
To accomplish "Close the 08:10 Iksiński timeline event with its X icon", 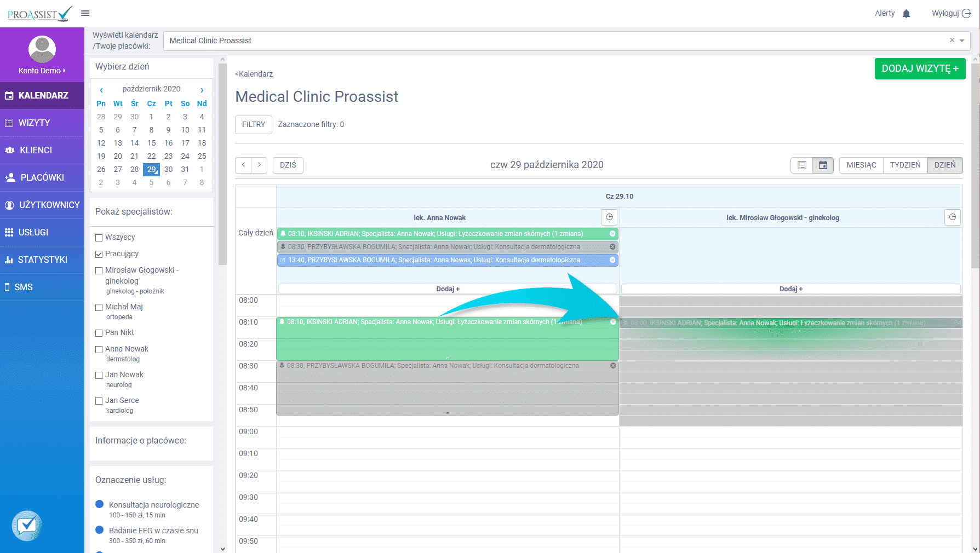I will [x=613, y=322].
